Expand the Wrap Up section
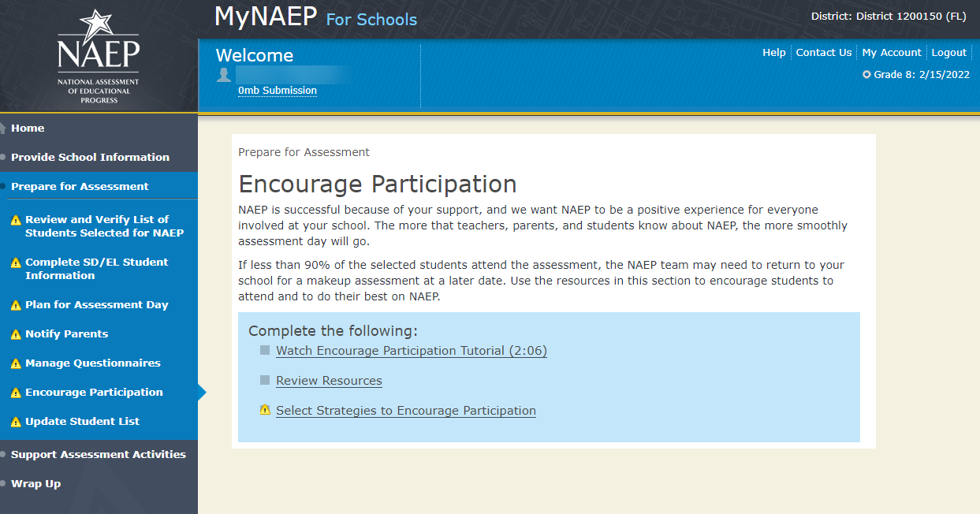Screen dimensions: 980x514 tap(35, 484)
